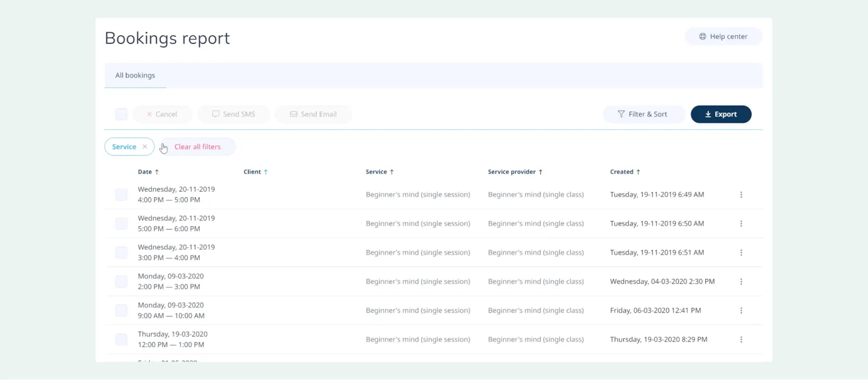The image size is (868, 380).
Task: Sort bookings by Date column arrow
Action: pos(157,172)
